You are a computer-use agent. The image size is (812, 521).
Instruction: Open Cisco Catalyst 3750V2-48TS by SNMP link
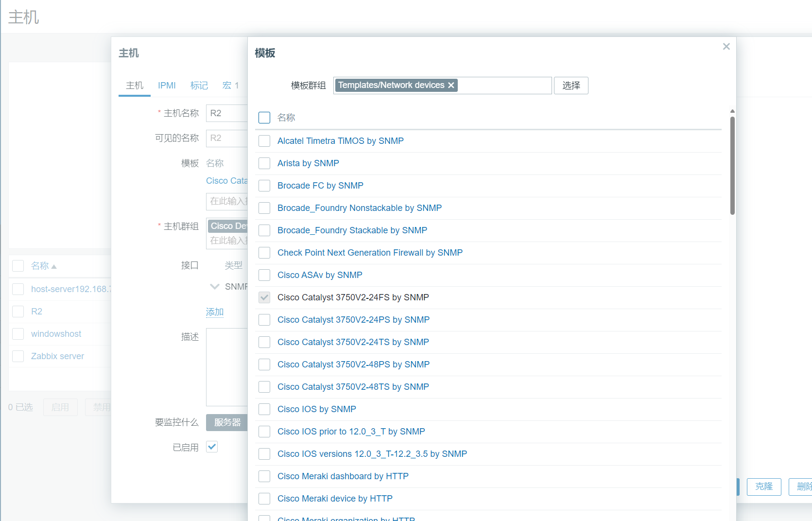pyautogui.click(x=353, y=387)
